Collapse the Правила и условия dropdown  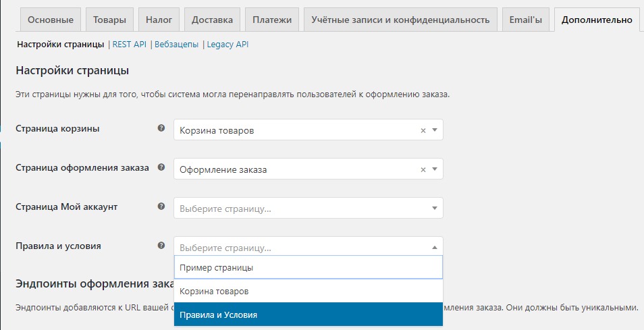tap(435, 247)
